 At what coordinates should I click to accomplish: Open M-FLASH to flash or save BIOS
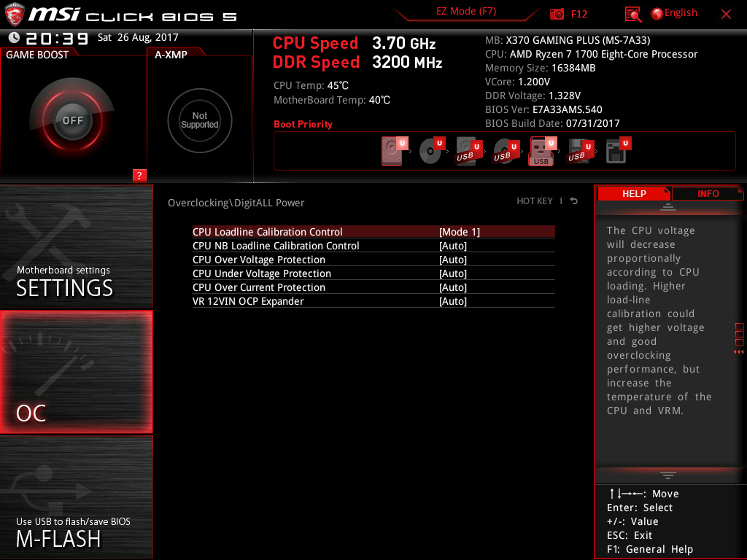point(76,497)
